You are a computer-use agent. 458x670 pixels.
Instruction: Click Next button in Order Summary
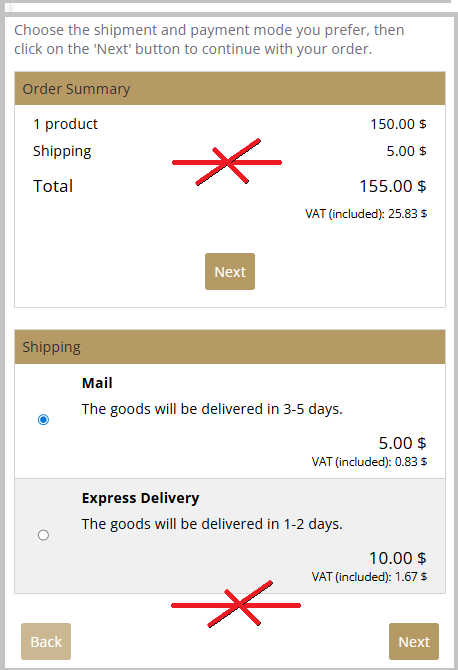pyautogui.click(x=230, y=272)
